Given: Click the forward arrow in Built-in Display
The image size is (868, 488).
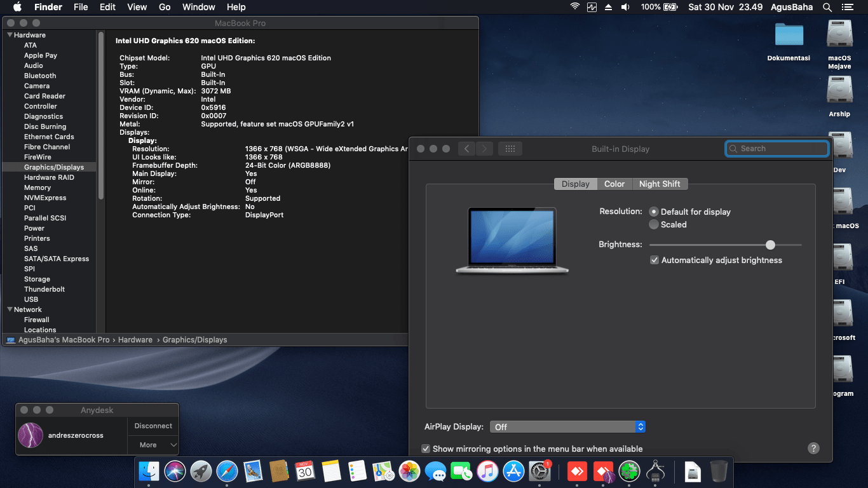Looking at the screenshot, I should tap(484, 149).
